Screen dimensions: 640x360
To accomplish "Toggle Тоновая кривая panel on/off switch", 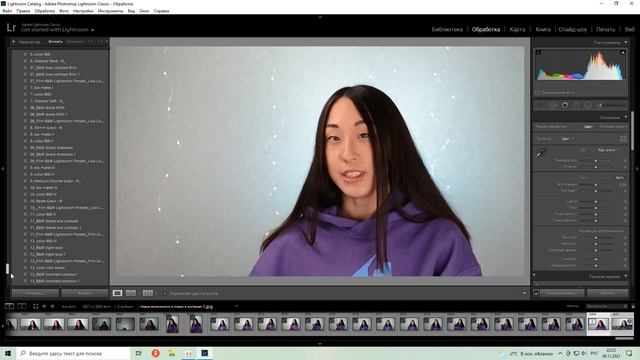I will [x=534, y=276].
